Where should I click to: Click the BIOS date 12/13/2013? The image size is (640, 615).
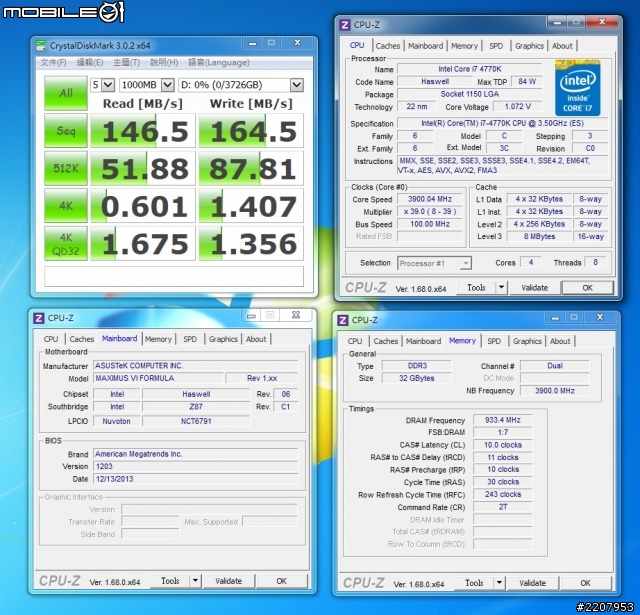pyautogui.click(x=196, y=479)
